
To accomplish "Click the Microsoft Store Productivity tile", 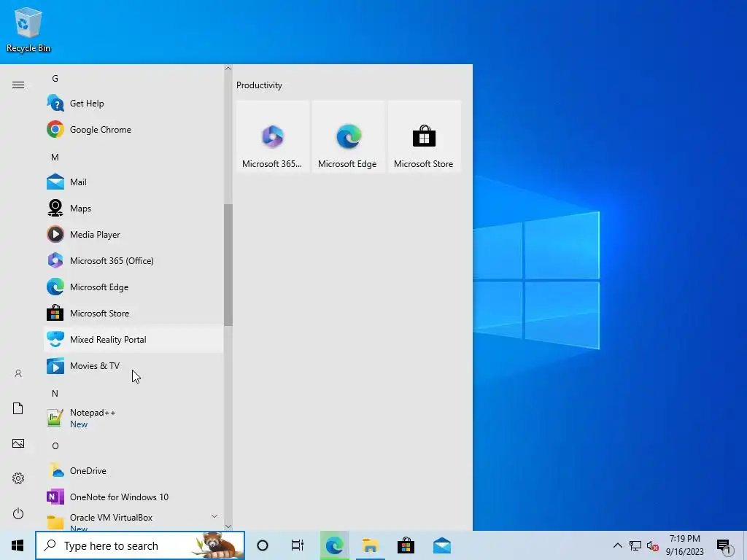I will point(424,136).
